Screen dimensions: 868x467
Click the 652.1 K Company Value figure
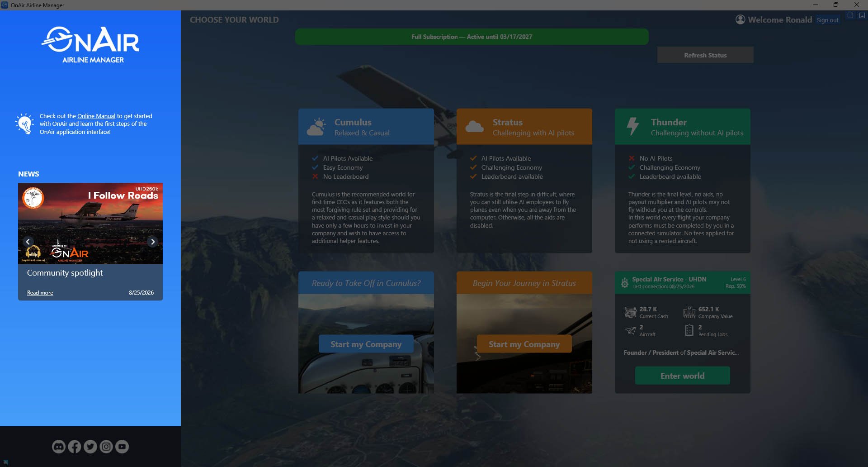click(708, 309)
